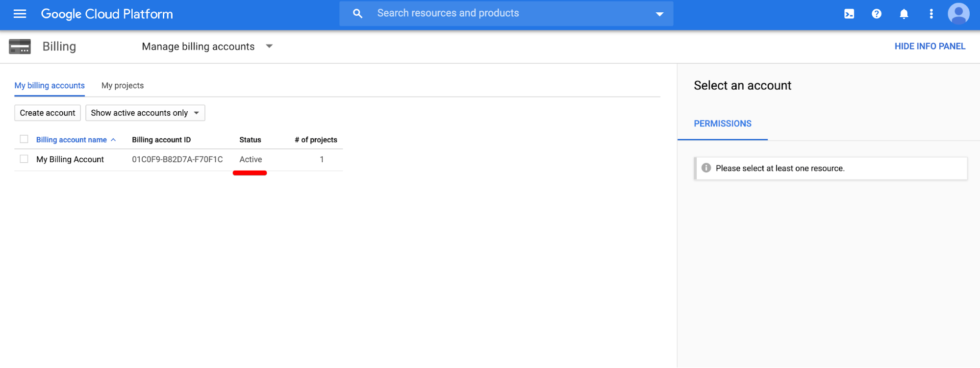Click the # of projects column header
Viewport: 980px width, 368px height.
point(316,140)
